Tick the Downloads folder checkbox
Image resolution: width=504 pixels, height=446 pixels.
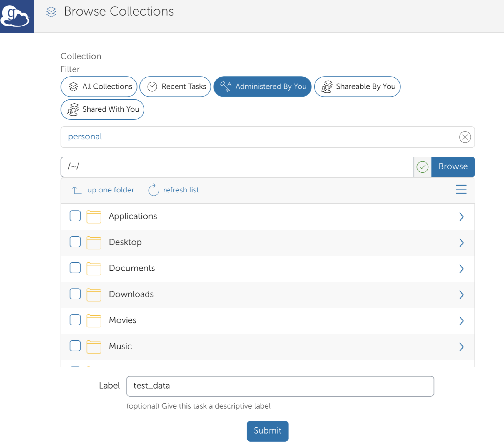pyautogui.click(x=75, y=294)
